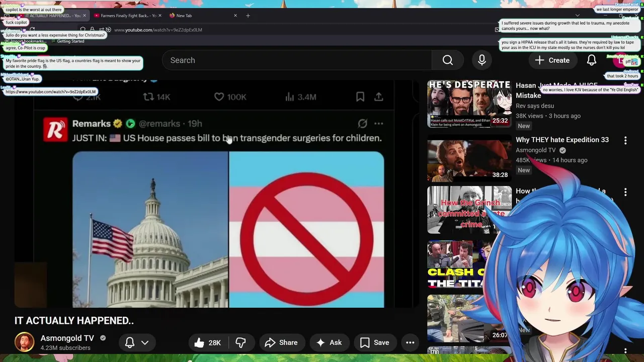Click '4.23M subscribers' text
The width and height of the screenshot is (644, 362).
[65, 348]
